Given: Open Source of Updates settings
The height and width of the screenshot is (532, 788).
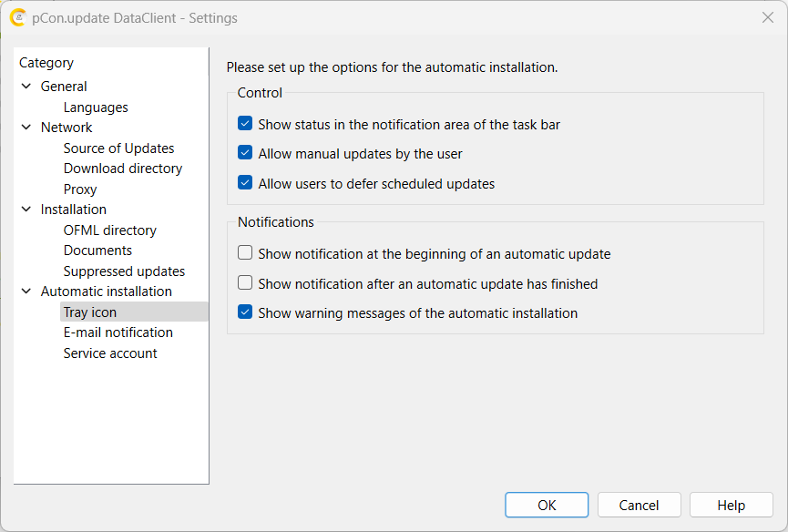Looking at the screenshot, I should tap(118, 148).
